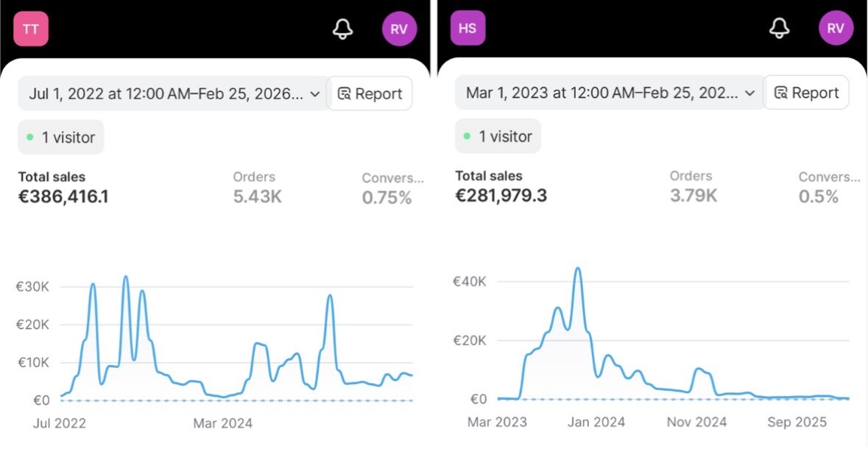Viewport: 868px width, 449px height.
Task: Select Total sales €281,979.3 metric
Action: [501, 186]
